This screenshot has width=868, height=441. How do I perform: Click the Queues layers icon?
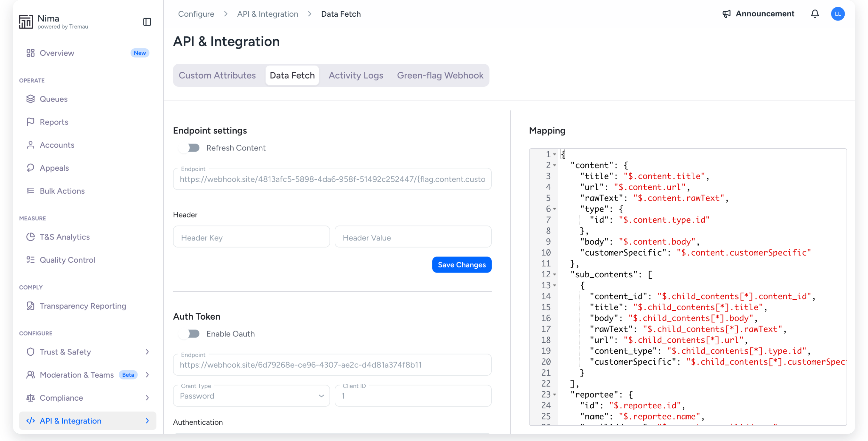pos(31,99)
